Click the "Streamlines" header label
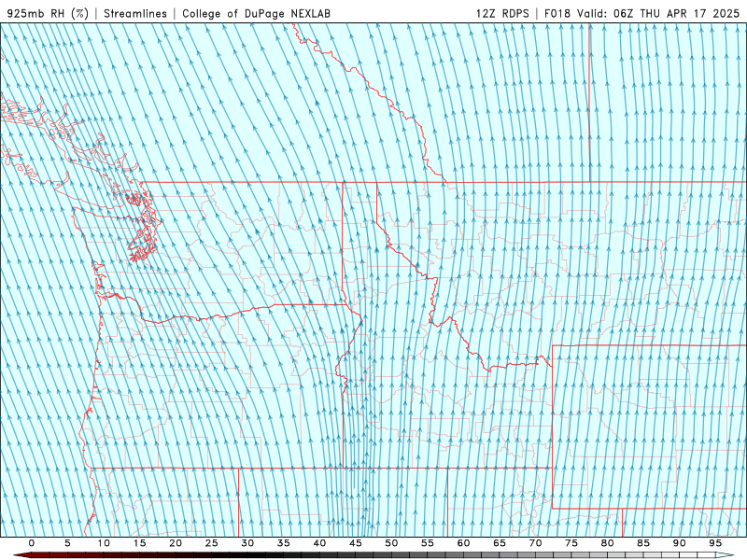The width and height of the screenshot is (747, 560). [x=135, y=13]
